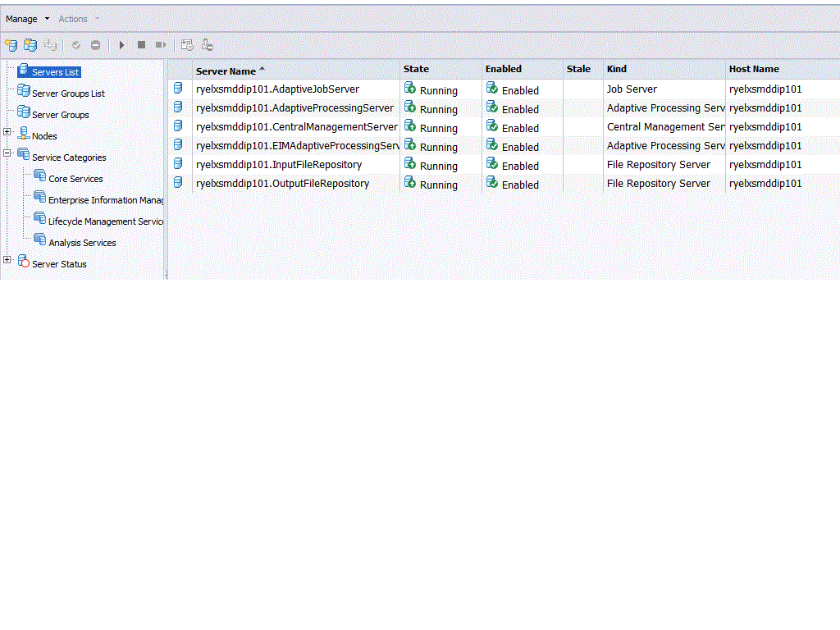The height and width of the screenshot is (630, 840).
Task: Click the Server Groups List tree icon
Action: (x=24, y=90)
